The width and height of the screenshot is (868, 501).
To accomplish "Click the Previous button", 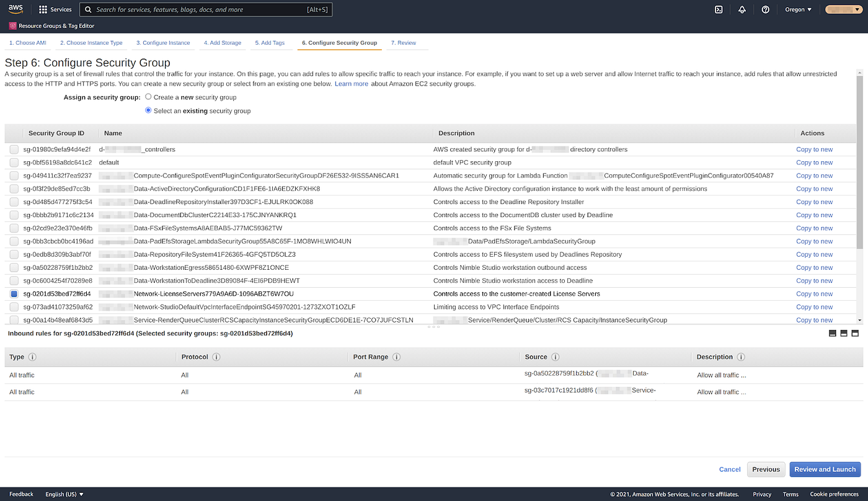I will [x=766, y=469].
